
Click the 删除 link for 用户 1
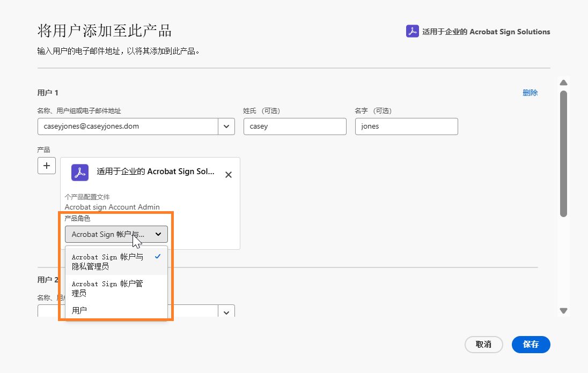pyautogui.click(x=530, y=92)
